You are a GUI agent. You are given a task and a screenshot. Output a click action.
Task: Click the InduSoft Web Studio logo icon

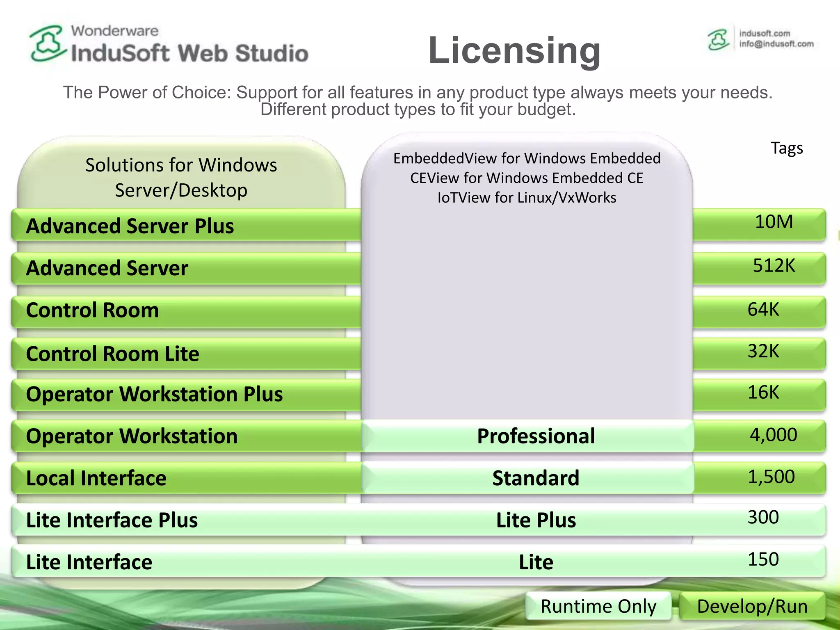(48, 43)
